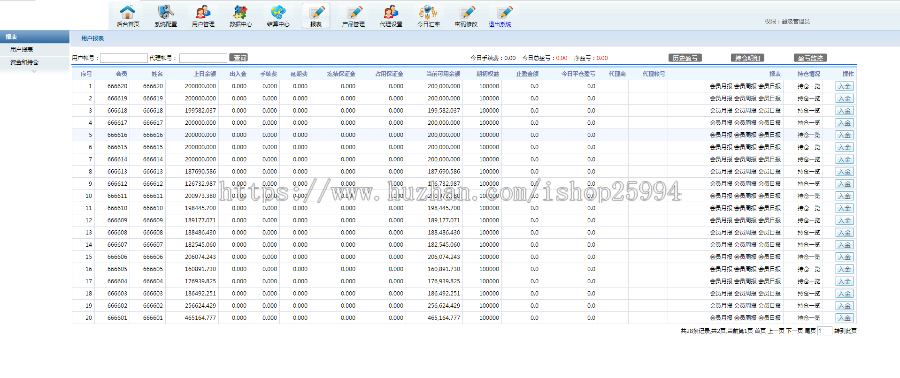Click 入金 button for account 666618

pyautogui.click(x=844, y=110)
